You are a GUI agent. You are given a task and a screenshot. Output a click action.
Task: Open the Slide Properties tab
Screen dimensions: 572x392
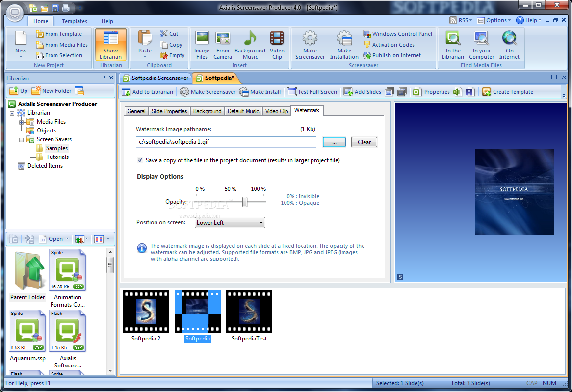(x=169, y=111)
